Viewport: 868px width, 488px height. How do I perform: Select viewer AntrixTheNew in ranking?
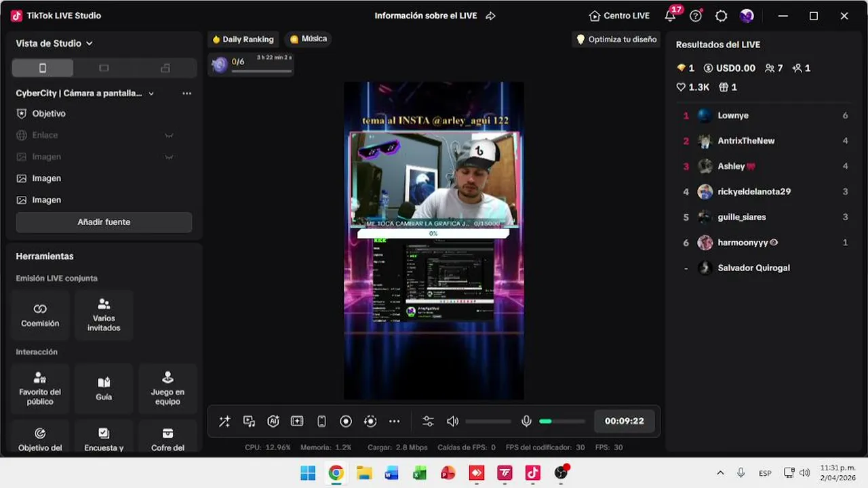pyautogui.click(x=765, y=141)
